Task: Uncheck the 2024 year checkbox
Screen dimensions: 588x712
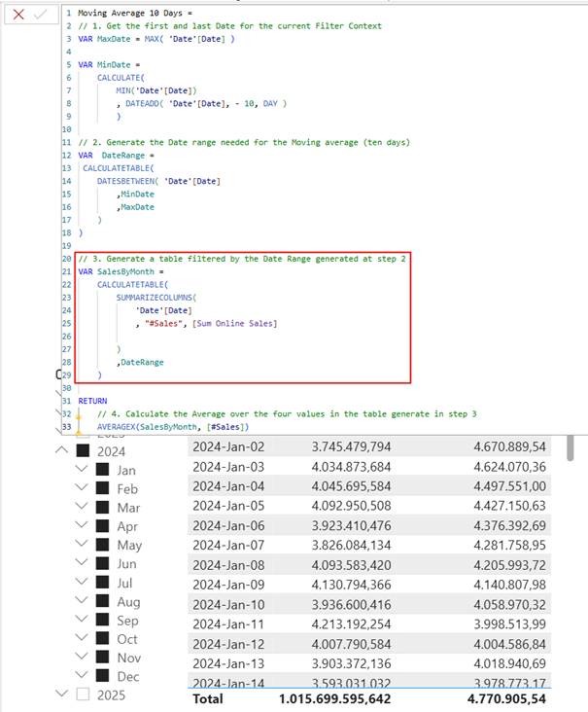Action: click(x=83, y=450)
